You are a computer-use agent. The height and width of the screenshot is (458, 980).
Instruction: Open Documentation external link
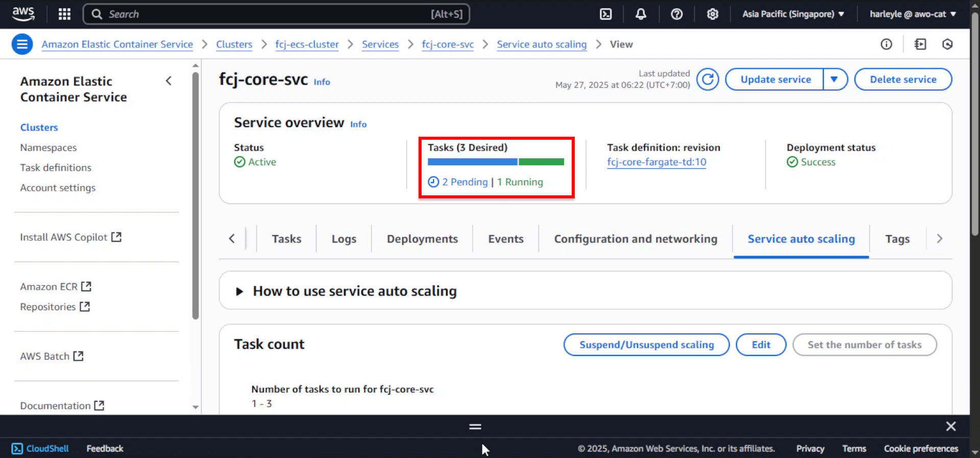62,405
